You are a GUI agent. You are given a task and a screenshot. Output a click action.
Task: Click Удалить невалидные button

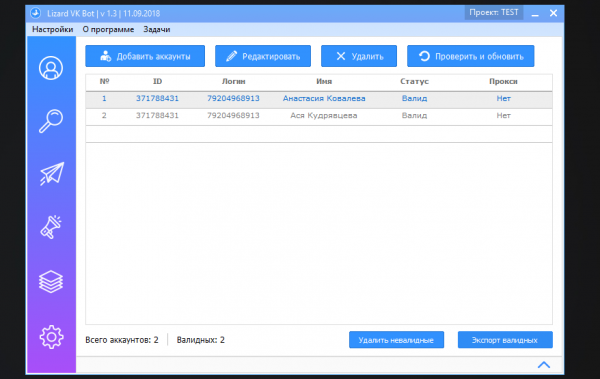396,340
